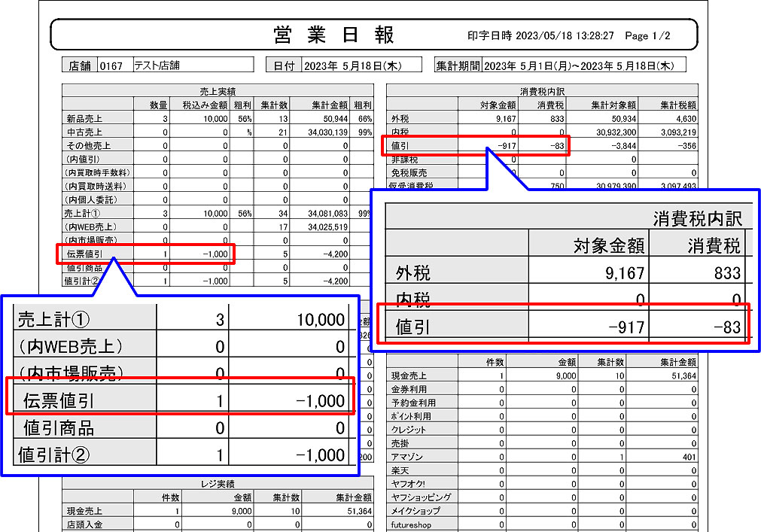Click the 数量 column header
761x532 pixels.
click(158, 105)
